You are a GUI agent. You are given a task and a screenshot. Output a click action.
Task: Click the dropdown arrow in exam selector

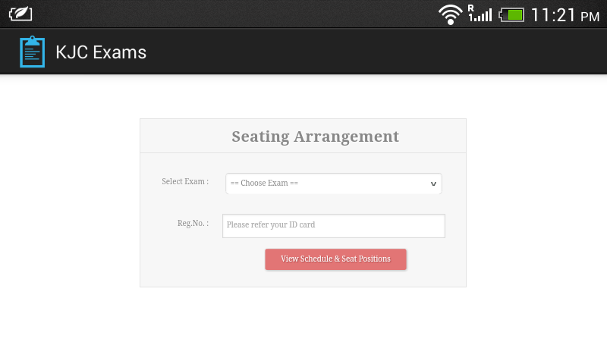coord(433,184)
